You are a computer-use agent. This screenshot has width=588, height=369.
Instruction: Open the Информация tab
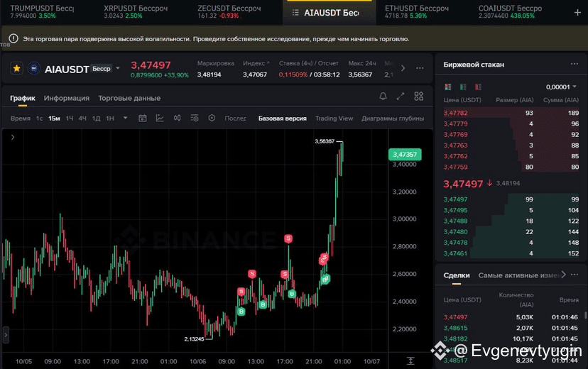(x=66, y=98)
